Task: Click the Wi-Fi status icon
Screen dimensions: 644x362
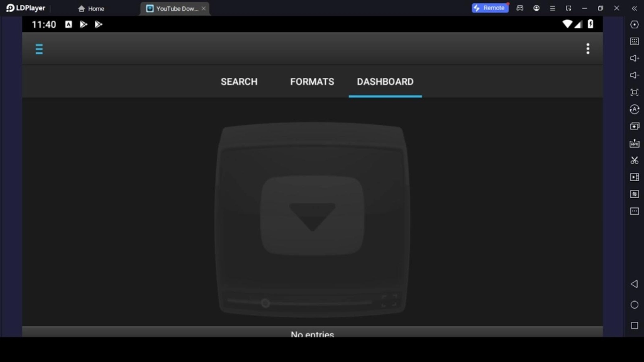Action: tap(567, 25)
